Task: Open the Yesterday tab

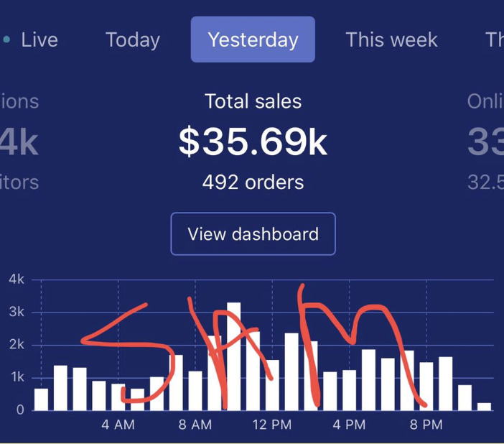Action: tap(253, 40)
